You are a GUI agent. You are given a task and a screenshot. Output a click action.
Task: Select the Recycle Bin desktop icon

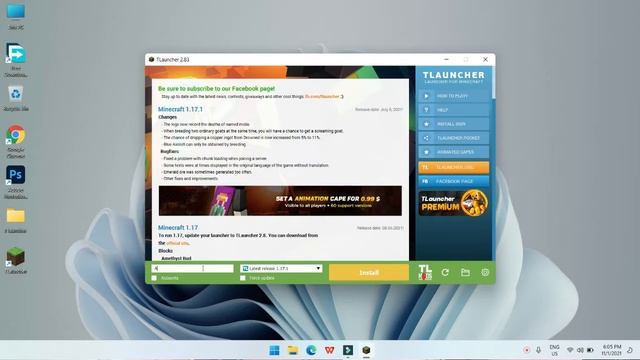pyautogui.click(x=16, y=98)
